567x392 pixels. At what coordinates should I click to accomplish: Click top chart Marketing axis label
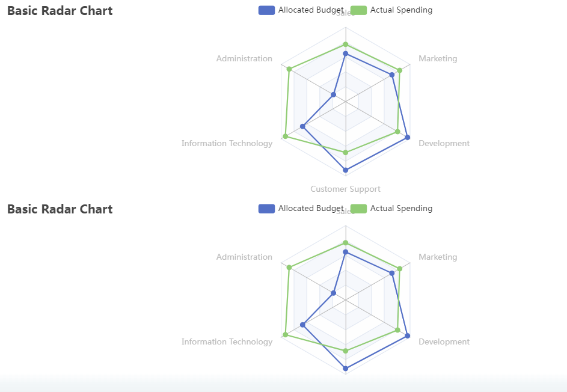438,58
